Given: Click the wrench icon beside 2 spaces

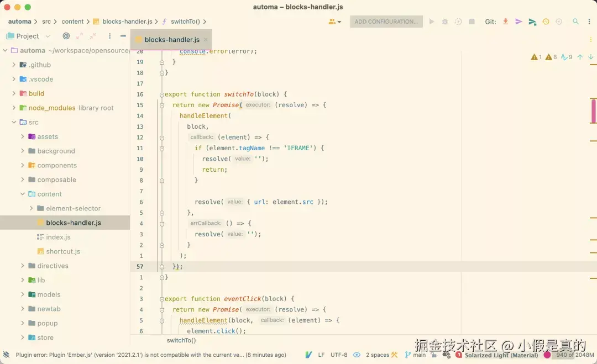Looking at the screenshot, I should tap(394, 355).
